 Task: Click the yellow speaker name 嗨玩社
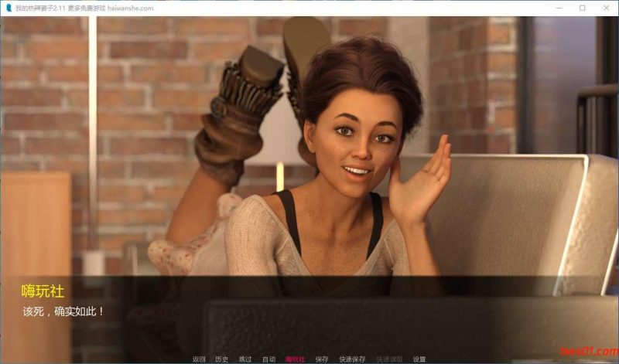(43, 291)
